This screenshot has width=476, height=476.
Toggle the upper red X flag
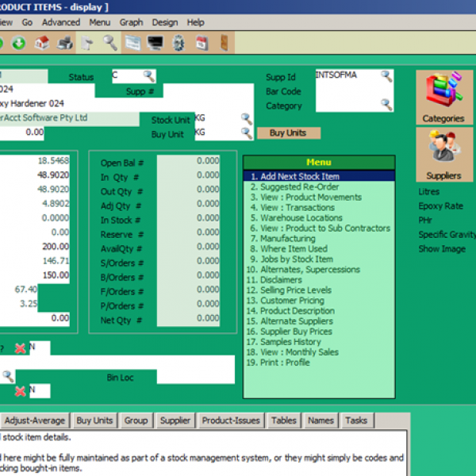(x=21, y=348)
